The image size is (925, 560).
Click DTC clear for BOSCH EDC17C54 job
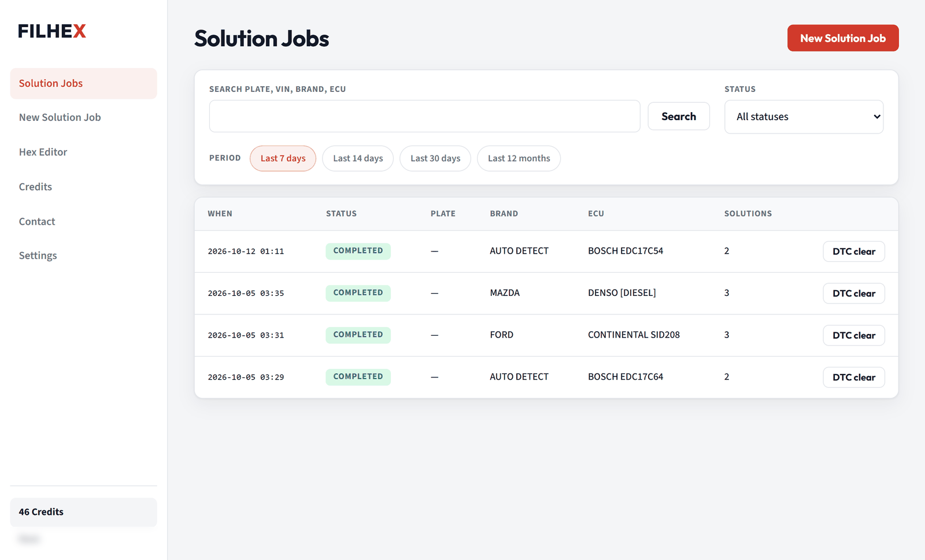pyautogui.click(x=854, y=251)
